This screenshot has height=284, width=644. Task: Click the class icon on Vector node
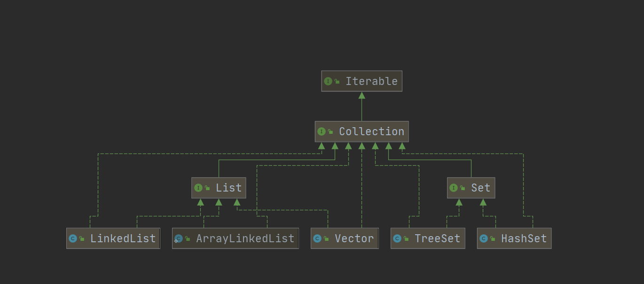click(317, 238)
